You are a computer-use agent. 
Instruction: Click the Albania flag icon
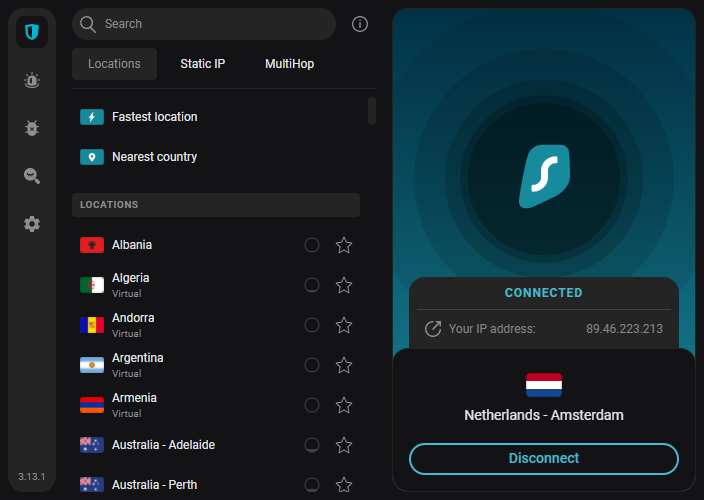pos(92,245)
